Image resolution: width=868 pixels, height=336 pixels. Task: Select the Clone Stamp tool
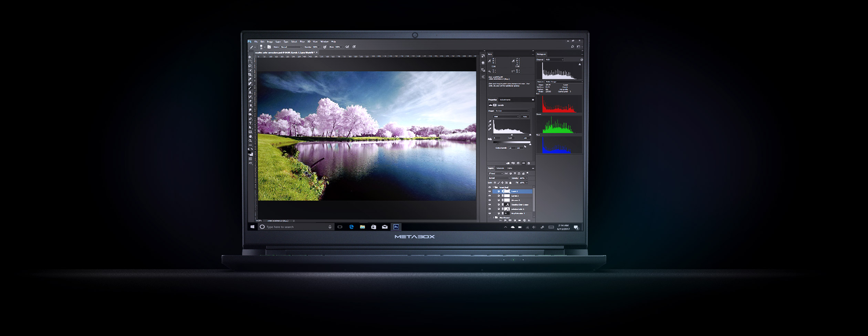(250, 93)
